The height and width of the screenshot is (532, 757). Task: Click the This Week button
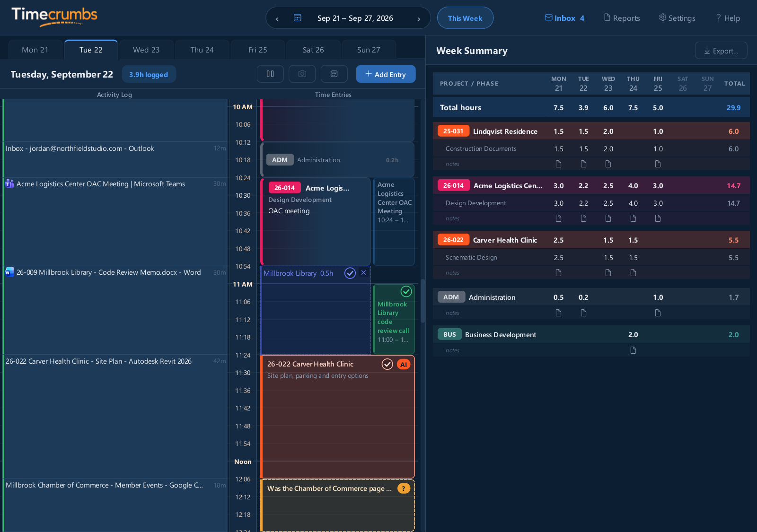pos(465,18)
